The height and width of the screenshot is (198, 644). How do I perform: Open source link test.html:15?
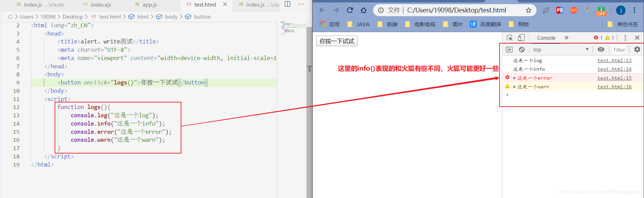point(614,78)
